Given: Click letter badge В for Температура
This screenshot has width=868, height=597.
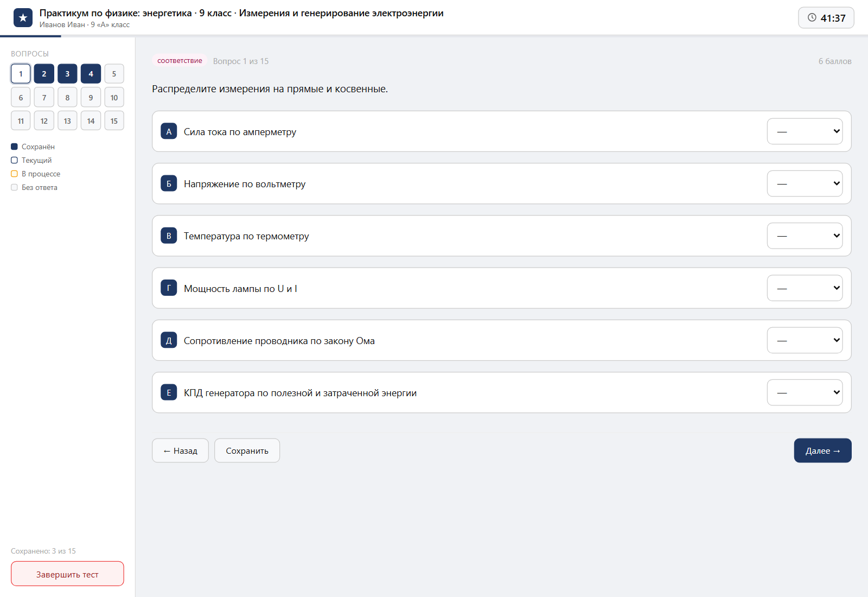Looking at the screenshot, I should (169, 236).
